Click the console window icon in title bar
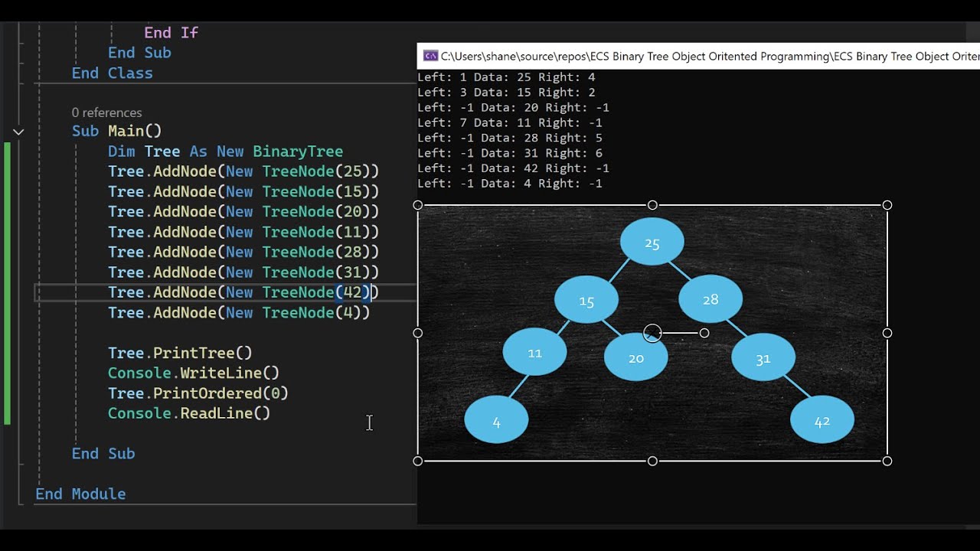 (x=430, y=56)
